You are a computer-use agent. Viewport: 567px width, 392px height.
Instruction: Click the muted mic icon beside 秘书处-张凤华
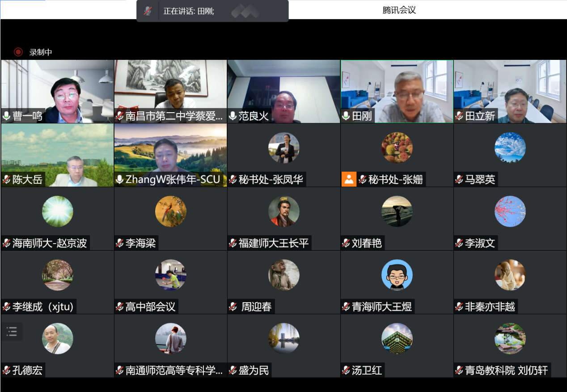coord(233,180)
